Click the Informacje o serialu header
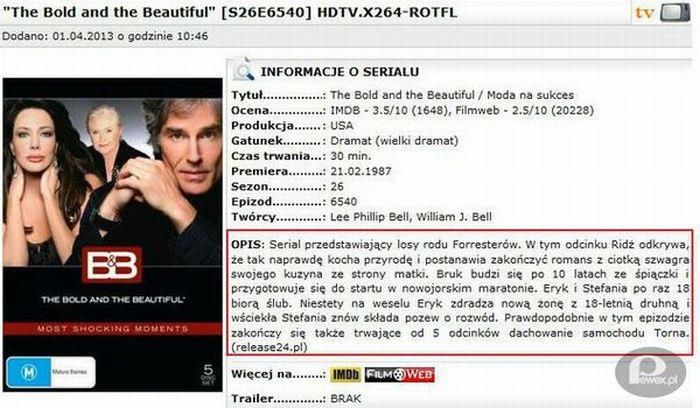This screenshot has width=700, height=408. point(340,72)
